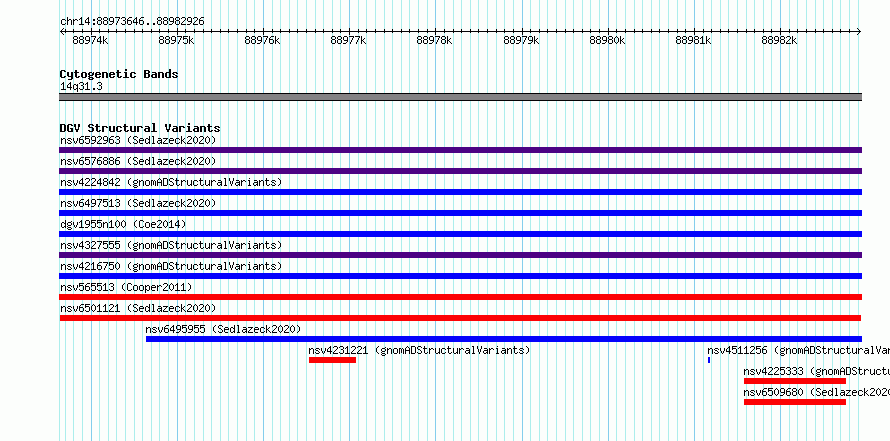Click the tiny blue mark of nsv4511256
The width and height of the screenshot is (890, 441).
point(708,360)
